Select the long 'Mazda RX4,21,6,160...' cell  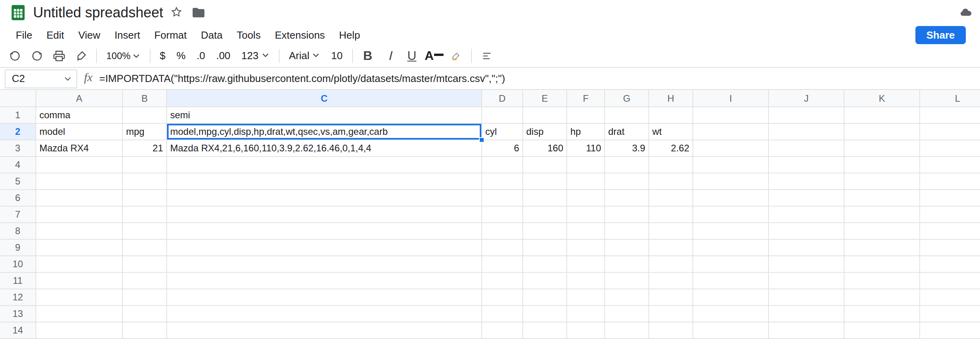pyautogui.click(x=324, y=148)
